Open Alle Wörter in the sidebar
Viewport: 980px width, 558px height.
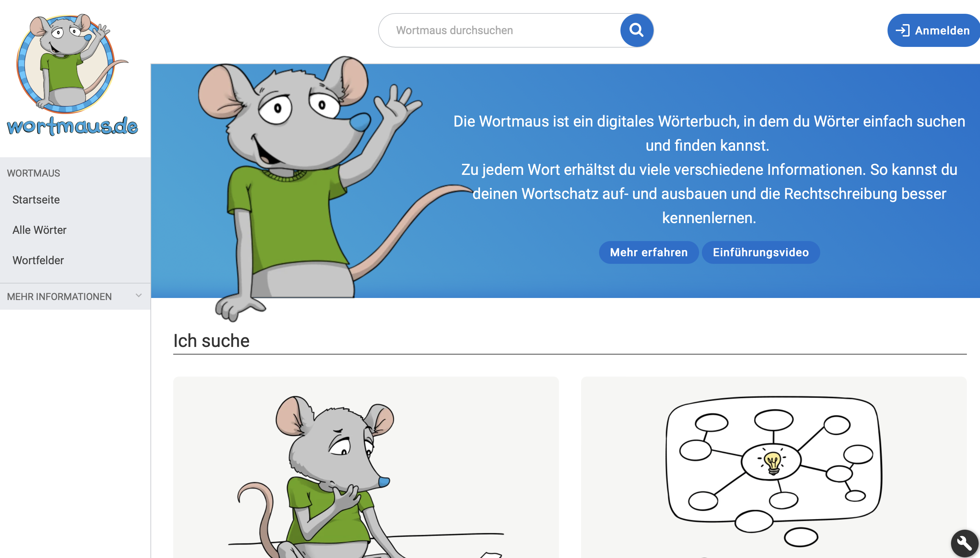click(x=39, y=230)
